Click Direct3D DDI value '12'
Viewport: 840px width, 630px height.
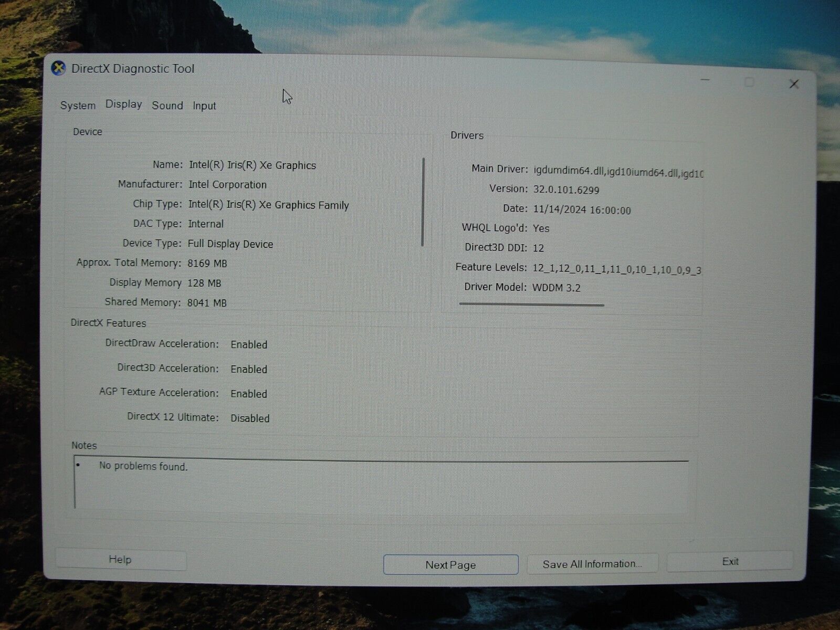tap(538, 248)
